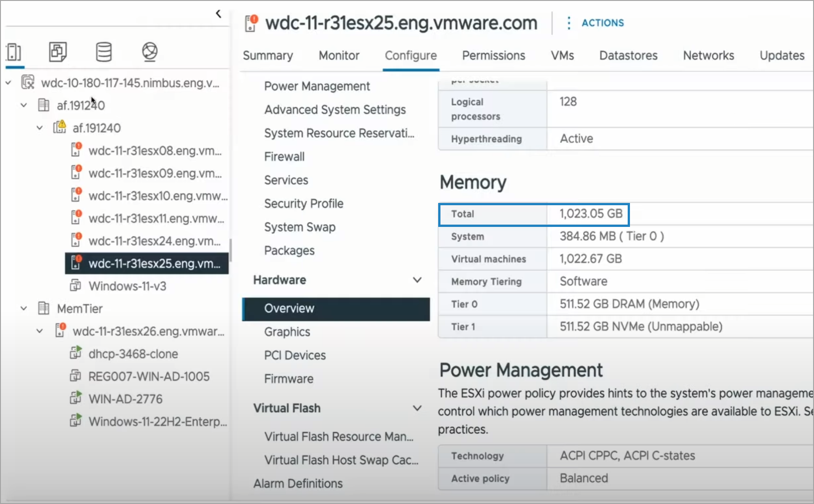
Task: Click VM icon for REG007-WIN-AD-1005
Action: [76, 376]
